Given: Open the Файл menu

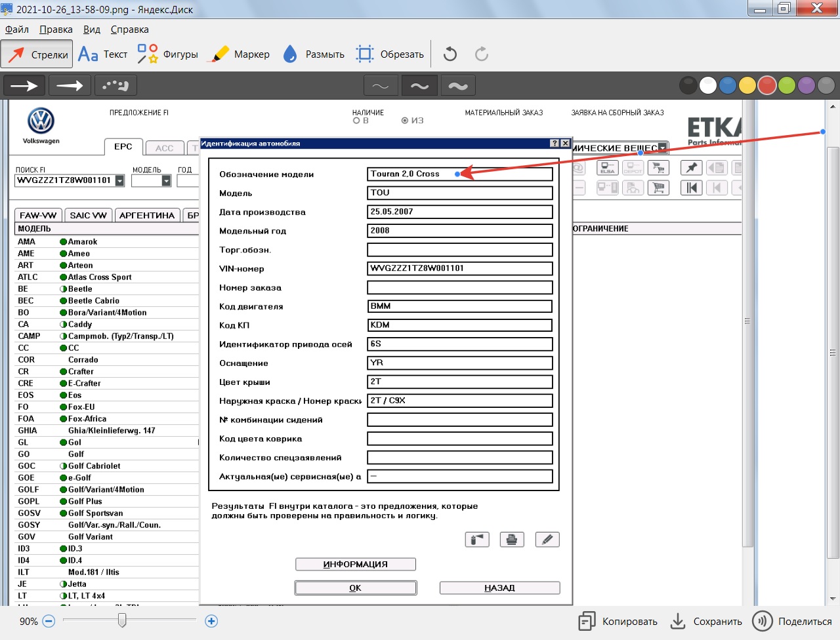Looking at the screenshot, I should click(17, 30).
